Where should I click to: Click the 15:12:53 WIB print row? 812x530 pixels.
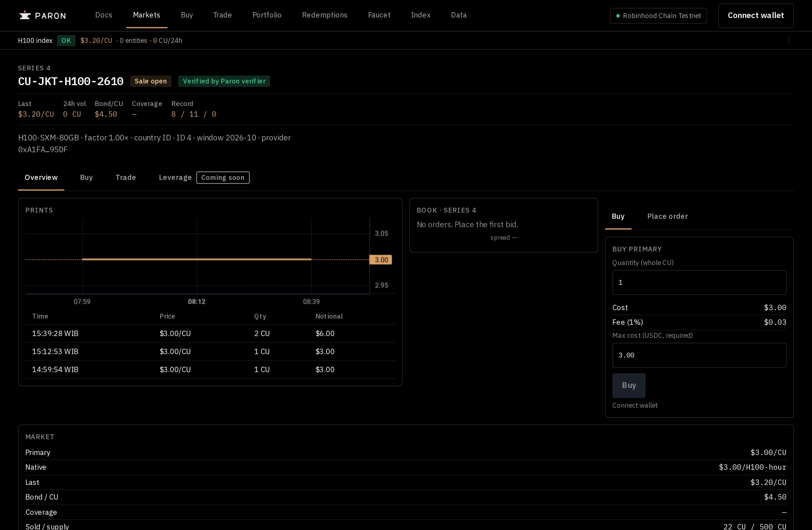210,352
